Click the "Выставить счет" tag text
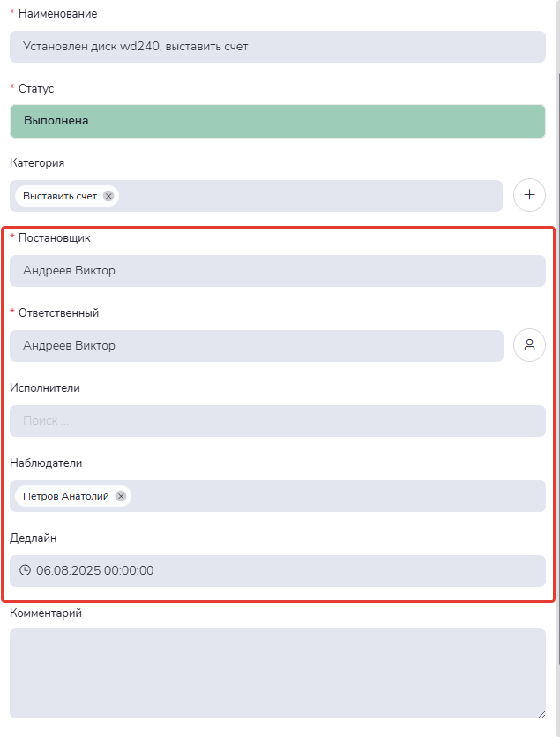Viewport: 560px width, 737px height. [x=60, y=196]
